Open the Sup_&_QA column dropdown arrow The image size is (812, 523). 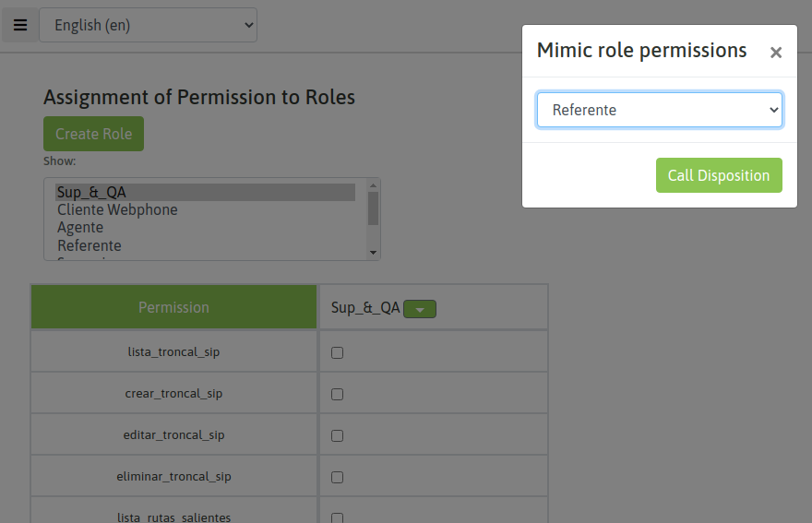point(420,309)
